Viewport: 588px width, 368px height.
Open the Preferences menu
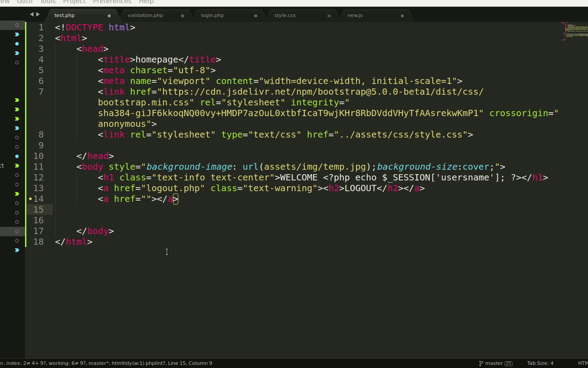tap(112, 2)
